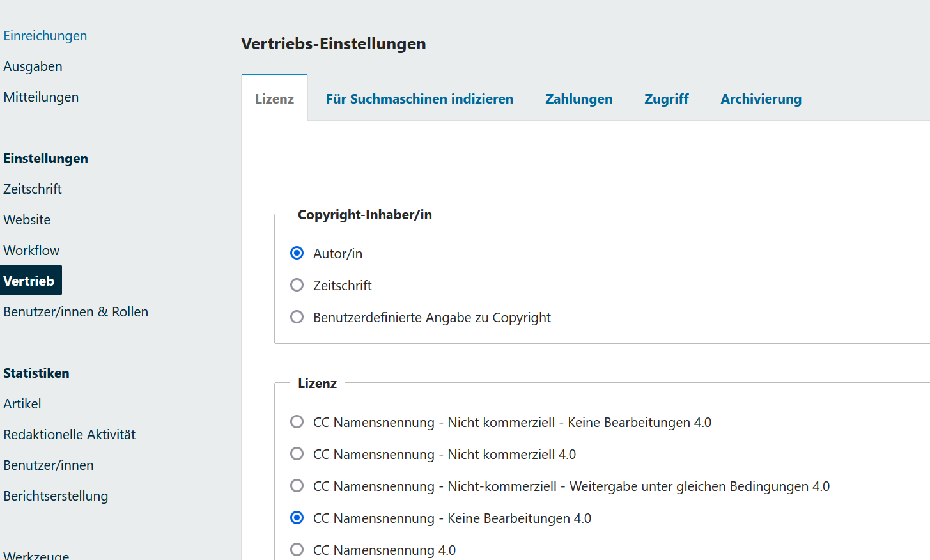Open Redaktionelle Aktivität statistics
This screenshot has height=560, width=930.
[70, 435]
